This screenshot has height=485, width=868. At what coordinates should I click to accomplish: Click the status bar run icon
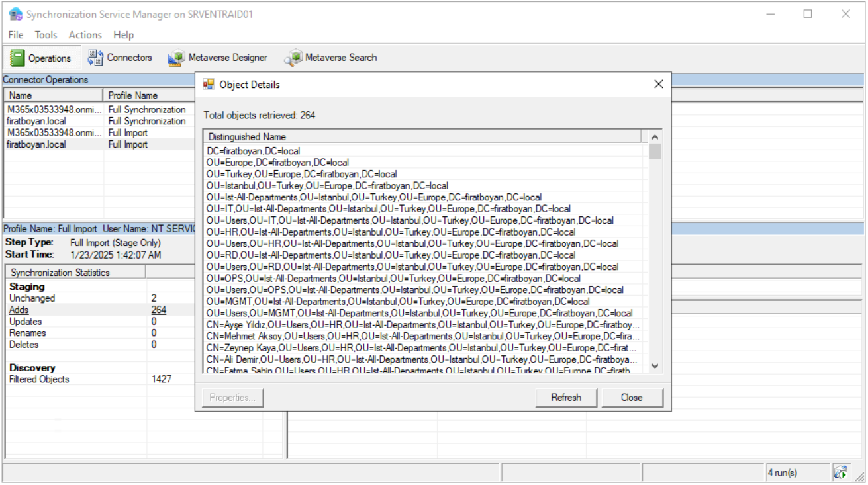coord(840,472)
